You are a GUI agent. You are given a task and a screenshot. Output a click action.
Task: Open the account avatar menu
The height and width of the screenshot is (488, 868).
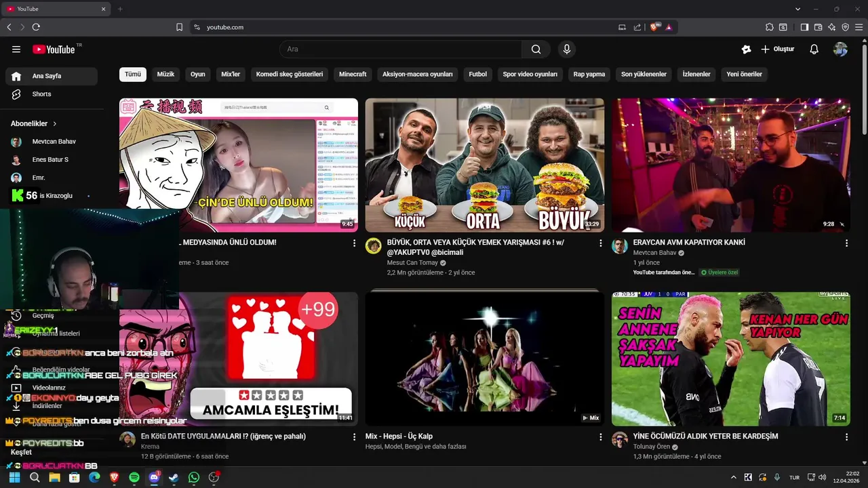tap(840, 49)
